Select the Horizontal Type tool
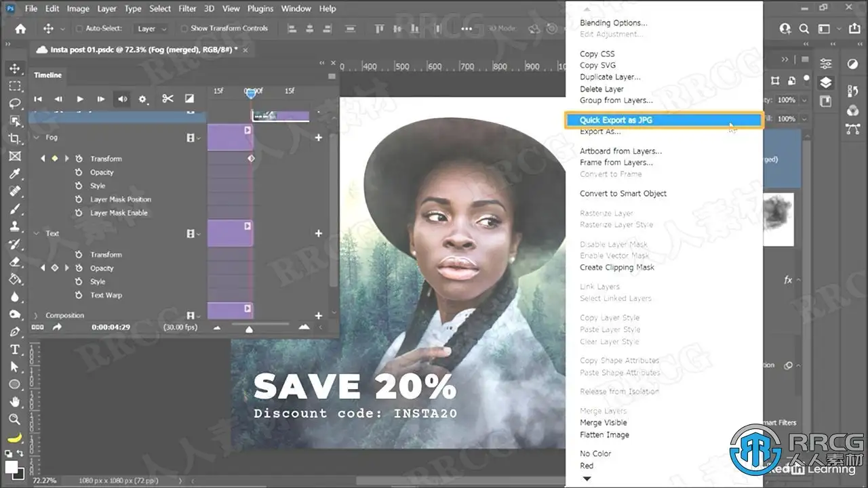Screen dimensions: 868x488 (14, 350)
